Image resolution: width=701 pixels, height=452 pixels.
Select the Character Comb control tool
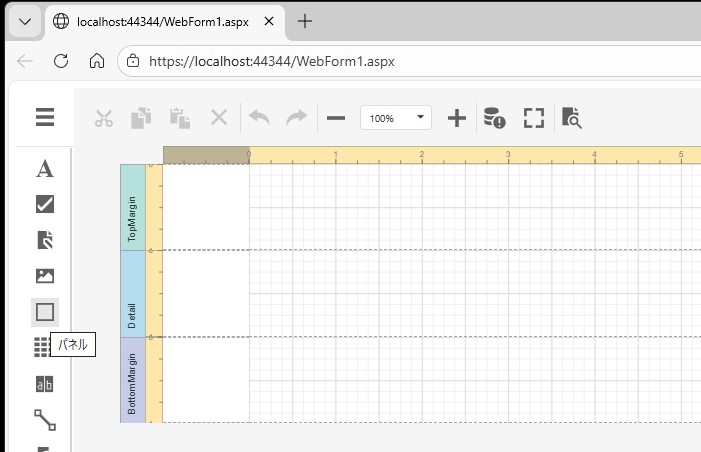click(45, 384)
